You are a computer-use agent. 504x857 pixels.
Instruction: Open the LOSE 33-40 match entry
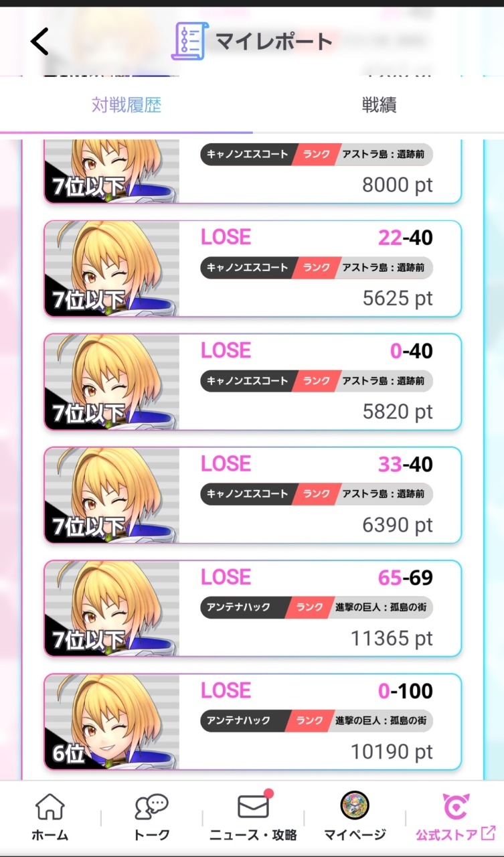click(x=252, y=495)
